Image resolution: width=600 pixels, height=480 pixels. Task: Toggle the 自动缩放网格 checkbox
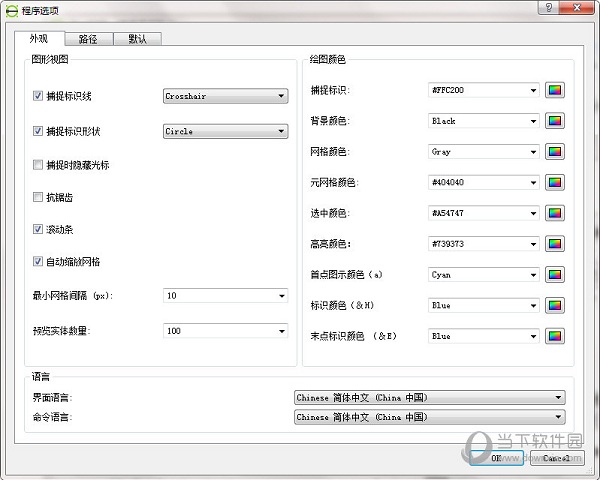[38, 261]
